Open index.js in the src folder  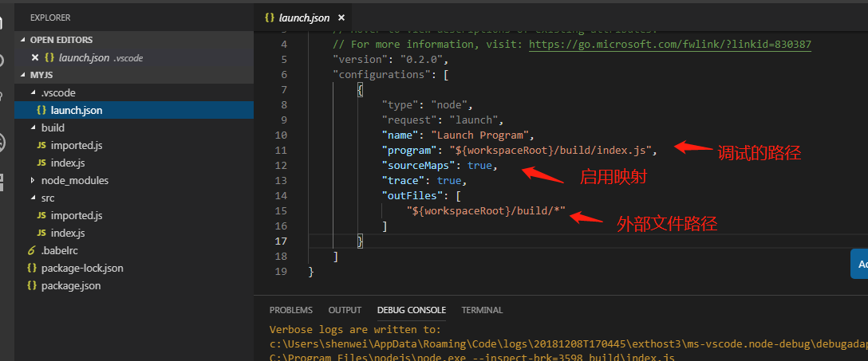click(134, 233)
